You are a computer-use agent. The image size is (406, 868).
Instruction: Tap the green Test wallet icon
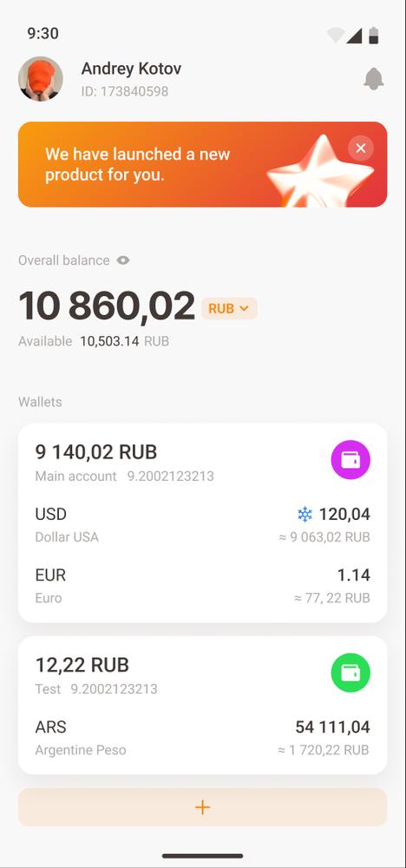click(350, 674)
